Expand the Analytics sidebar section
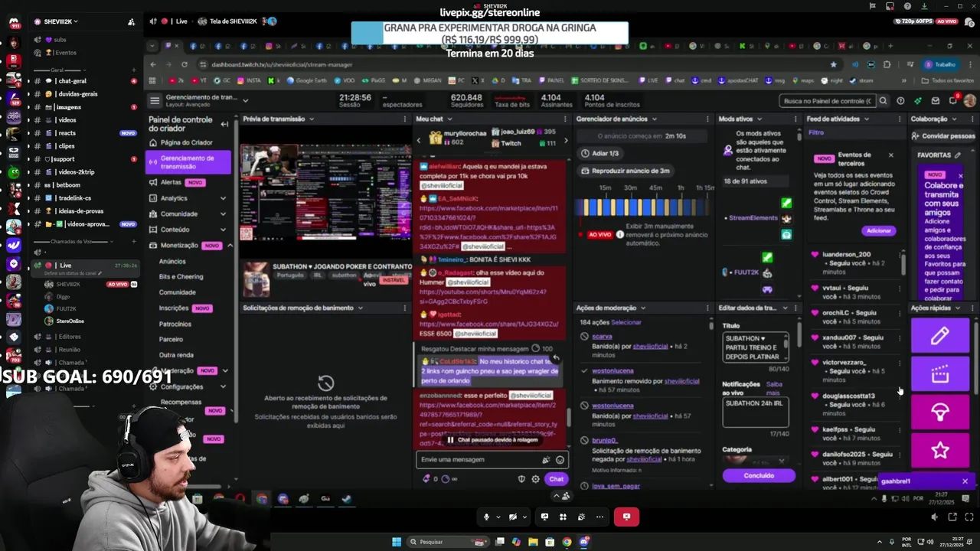The height and width of the screenshot is (551, 980). coord(223,198)
